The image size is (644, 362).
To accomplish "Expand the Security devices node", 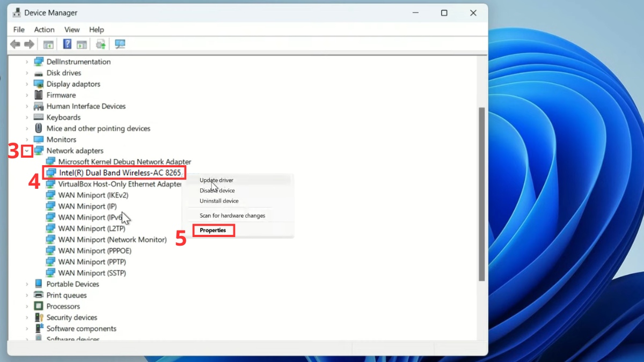I will click(27, 317).
